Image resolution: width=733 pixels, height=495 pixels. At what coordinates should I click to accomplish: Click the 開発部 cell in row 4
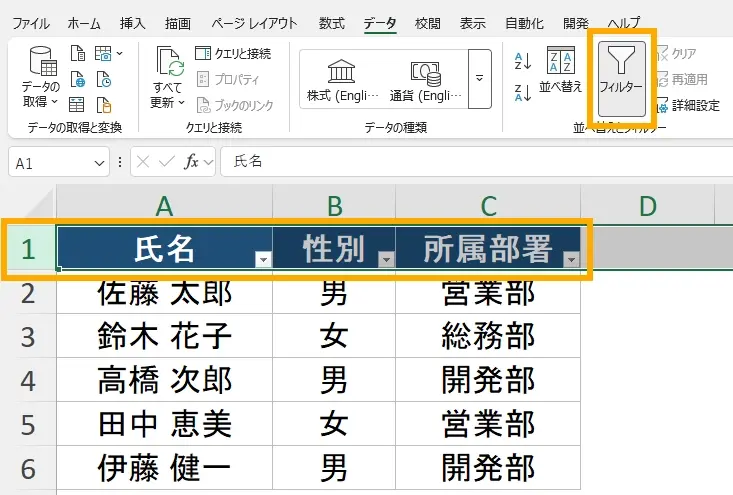coord(488,380)
